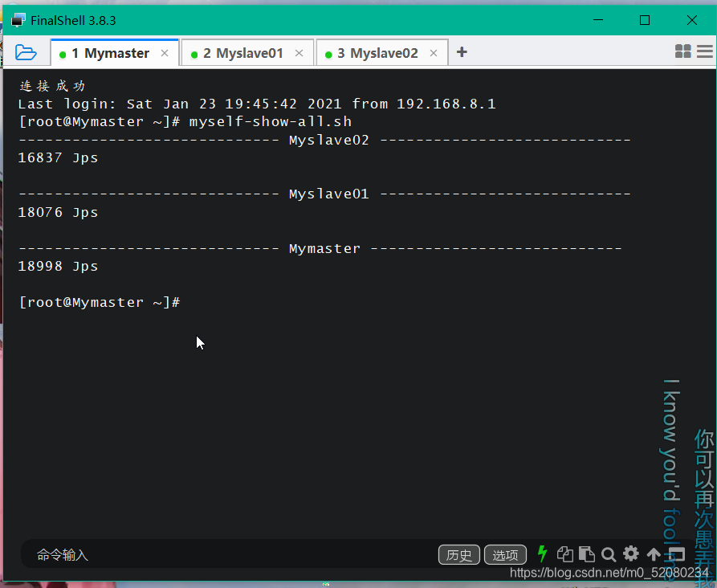Open the folder connection manager icon
Screen dimensions: 717x588
[x=26, y=53]
